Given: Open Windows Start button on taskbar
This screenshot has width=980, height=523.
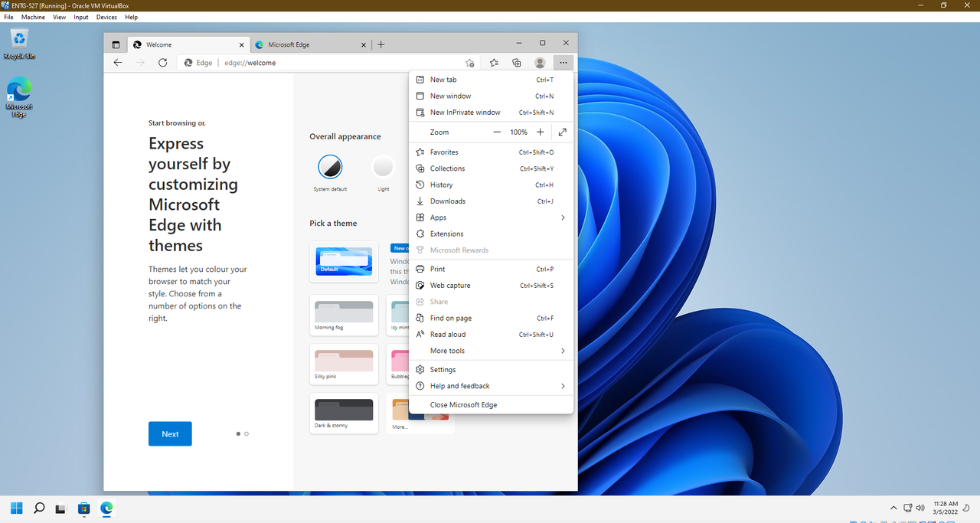Looking at the screenshot, I should tap(16, 508).
